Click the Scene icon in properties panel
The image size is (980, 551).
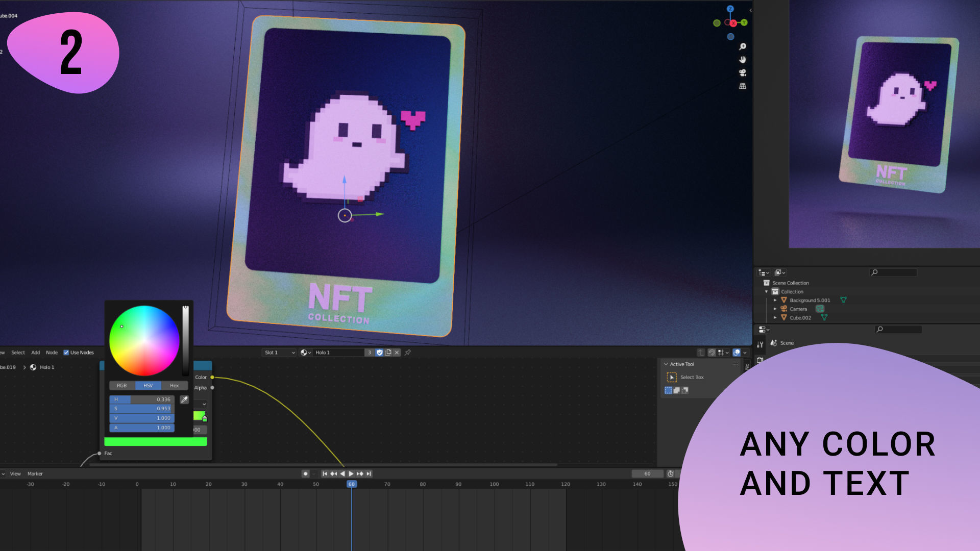point(774,343)
